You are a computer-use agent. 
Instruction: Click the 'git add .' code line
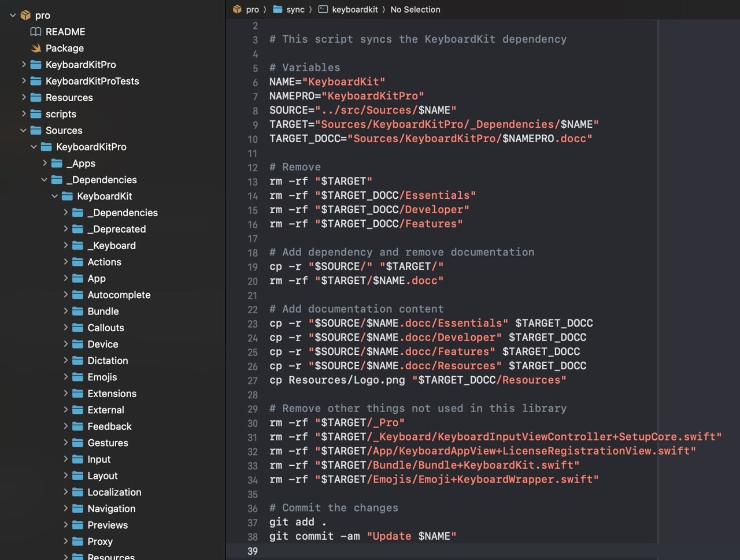(x=298, y=522)
